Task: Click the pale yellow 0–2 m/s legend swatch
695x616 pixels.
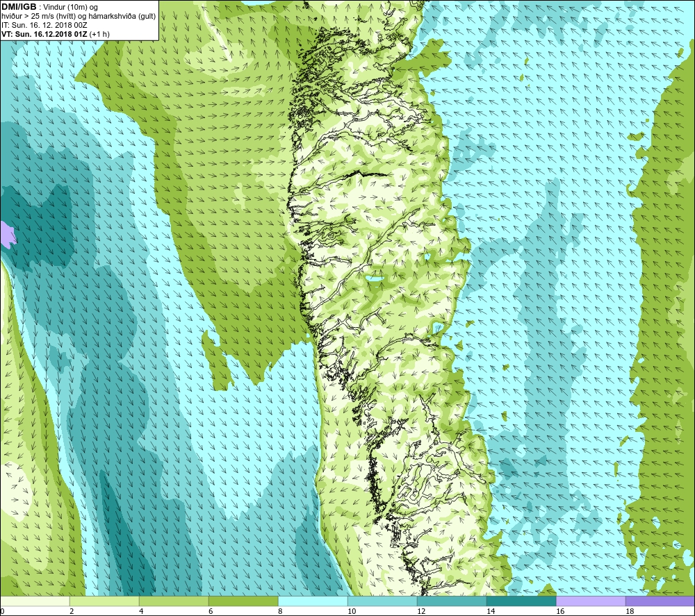Action: pos(35,601)
